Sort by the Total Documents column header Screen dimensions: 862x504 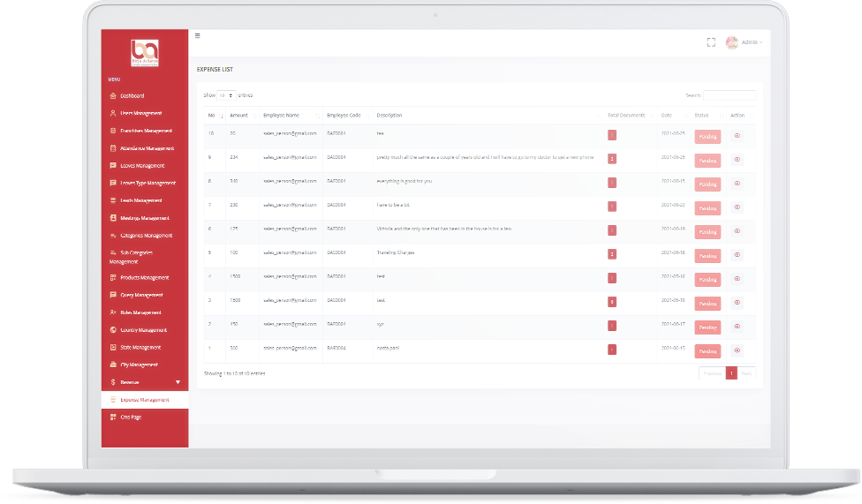click(630, 116)
